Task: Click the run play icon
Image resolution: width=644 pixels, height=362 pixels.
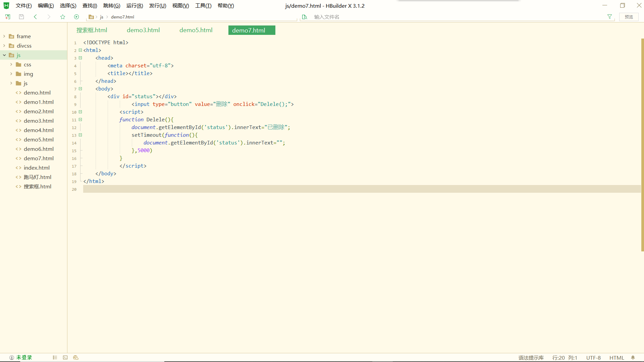Action: 76,17
